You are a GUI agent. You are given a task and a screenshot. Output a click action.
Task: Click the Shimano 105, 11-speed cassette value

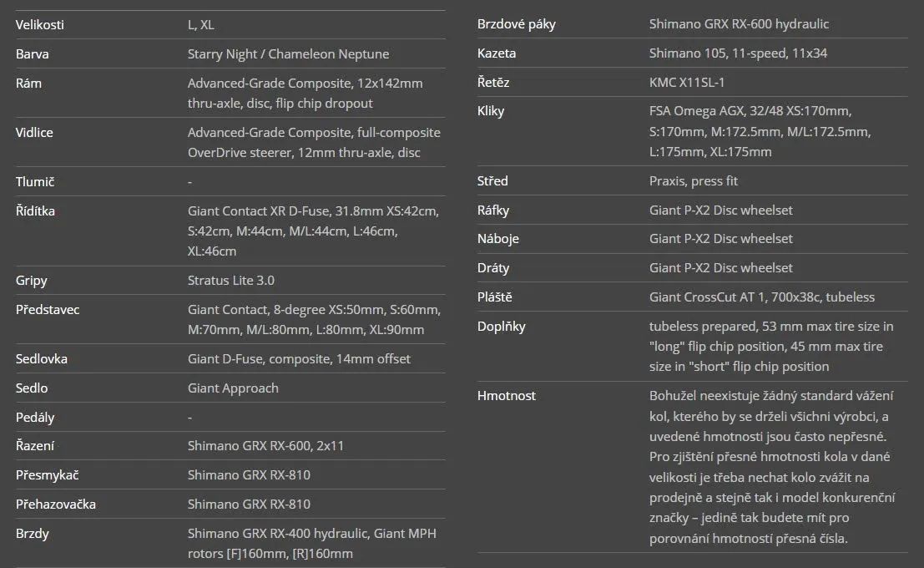(x=726, y=53)
